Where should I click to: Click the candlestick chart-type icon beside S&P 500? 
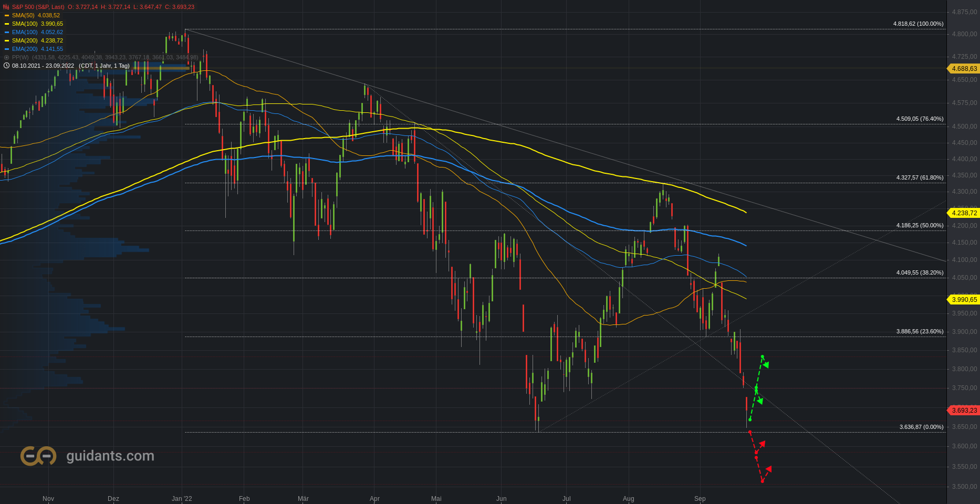[6, 7]
